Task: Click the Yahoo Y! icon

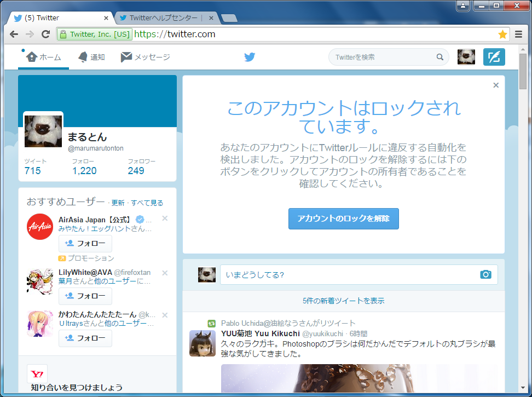Action: point(37,374)
